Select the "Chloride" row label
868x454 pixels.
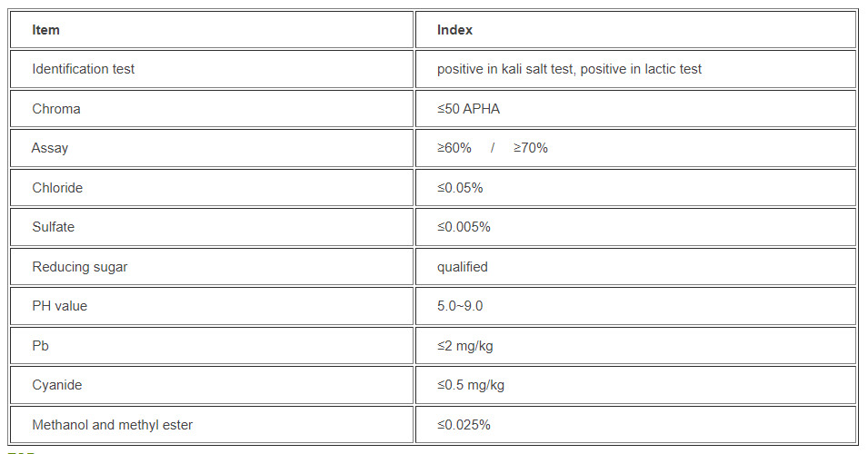tap(57, 188)
